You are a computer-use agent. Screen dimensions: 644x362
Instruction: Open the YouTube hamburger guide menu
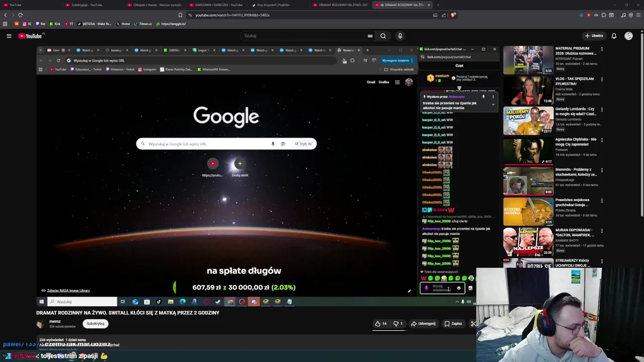(9, 36)
